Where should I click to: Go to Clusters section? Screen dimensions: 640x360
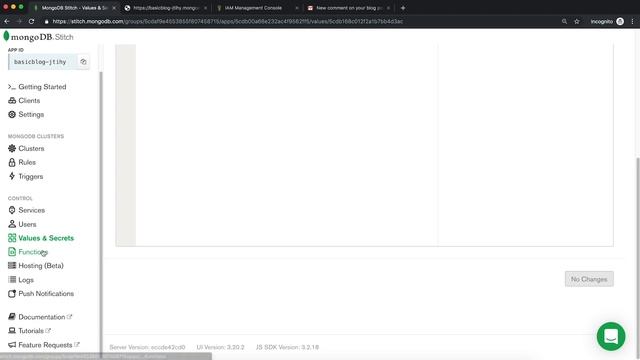tap(31, 149)
